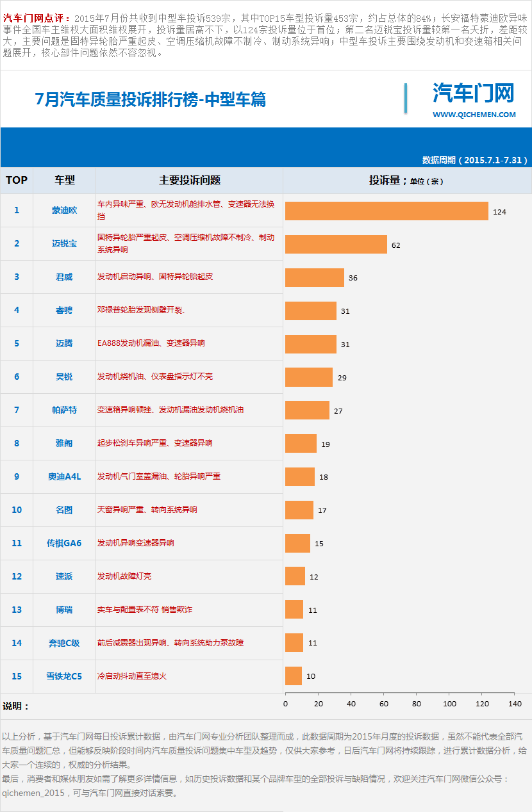This screenshot has width=532, height=812.
Task: Click the 雅阁 complaint bar showing 19
Action: tap(301, 444)
